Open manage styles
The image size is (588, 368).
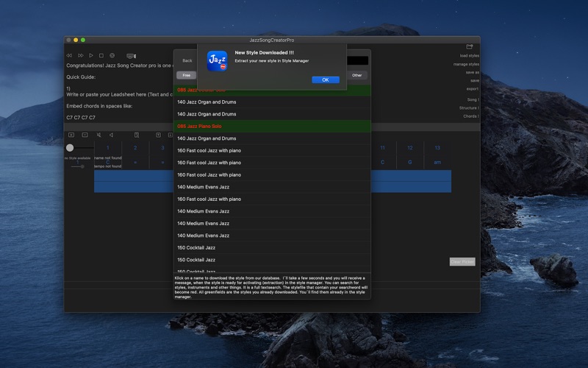[466, 64]
